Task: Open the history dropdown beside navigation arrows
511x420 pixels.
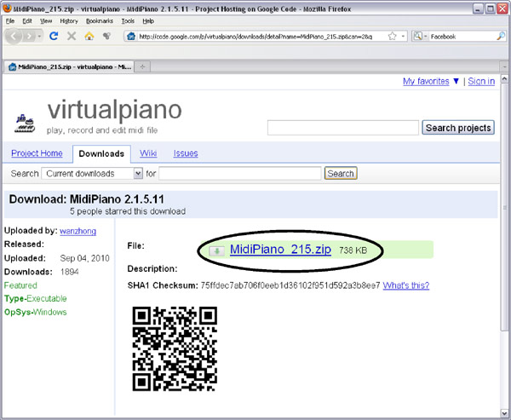Action: click(39, 36)
